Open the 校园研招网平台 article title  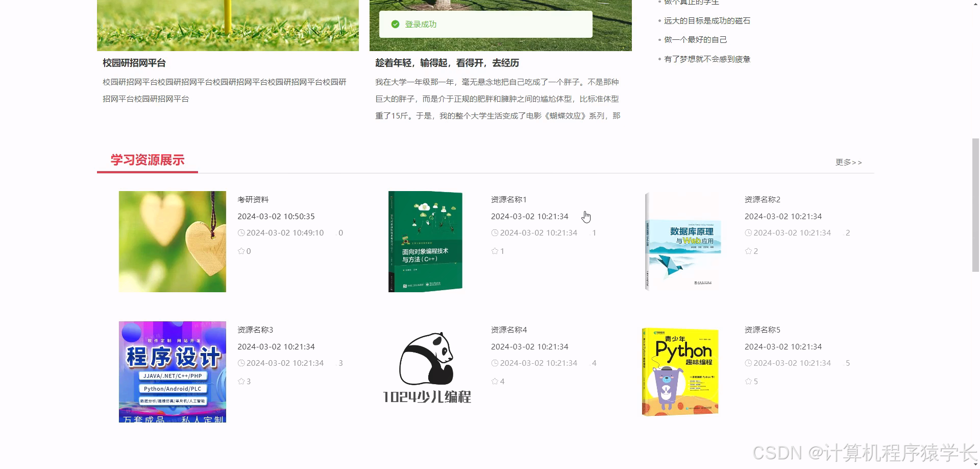[135, 63]
